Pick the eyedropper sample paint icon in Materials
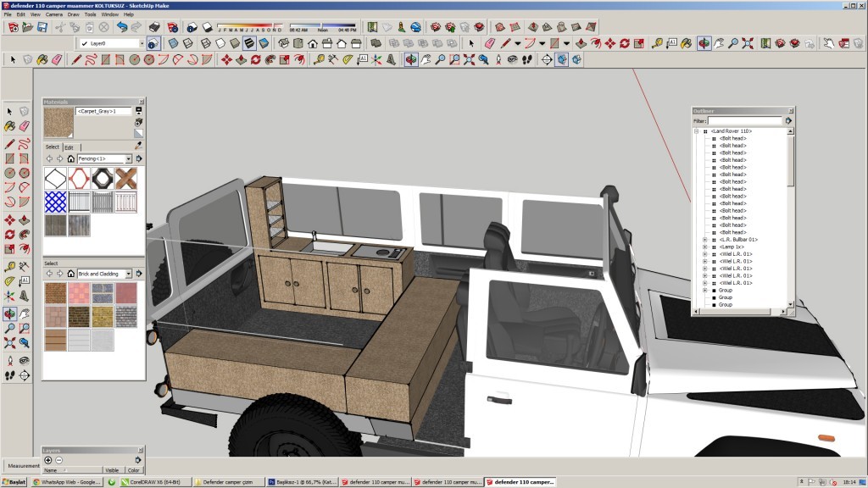This screenshot has height=488, width=868. [139, 146]
